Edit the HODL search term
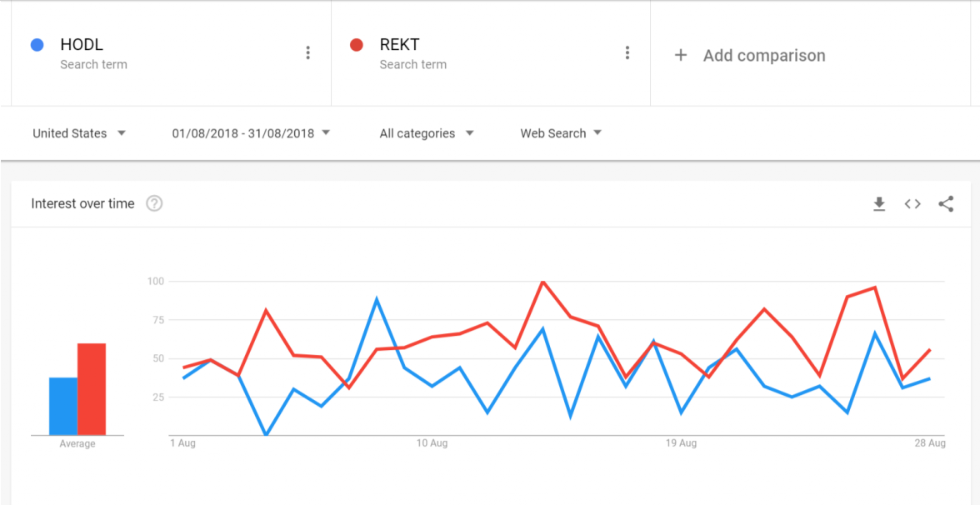Viewport: 980px width, 505px height. click(x=82, y=45)
